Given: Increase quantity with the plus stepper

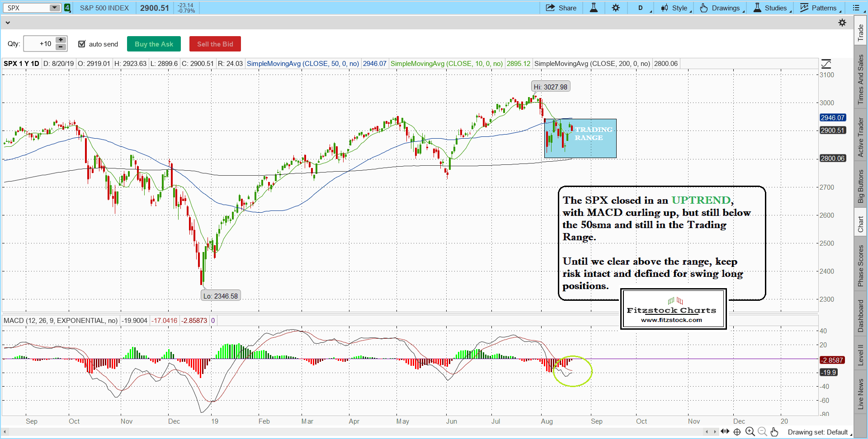Looking at the screenshot, I should click(x=61, y=40).
